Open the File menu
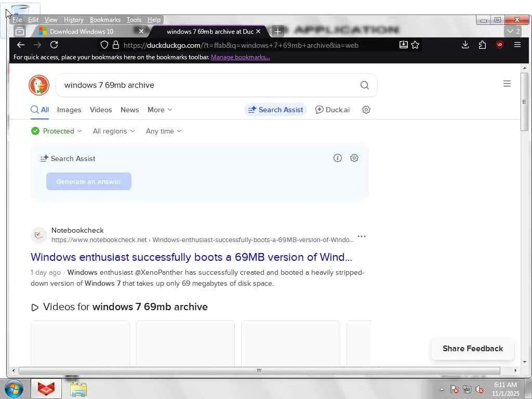This screenshot has width=532, height=399. point(17,20)
